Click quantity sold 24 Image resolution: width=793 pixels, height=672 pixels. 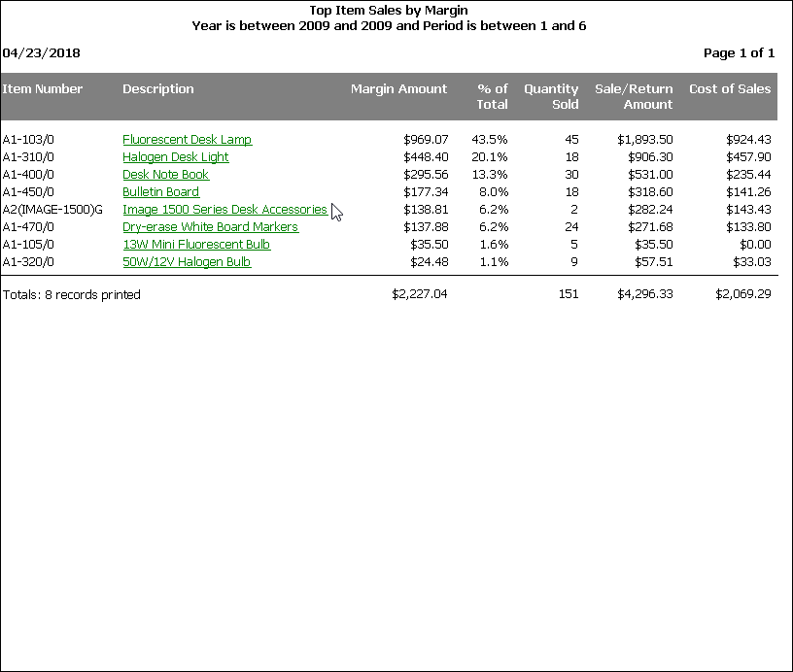point(572,227)
